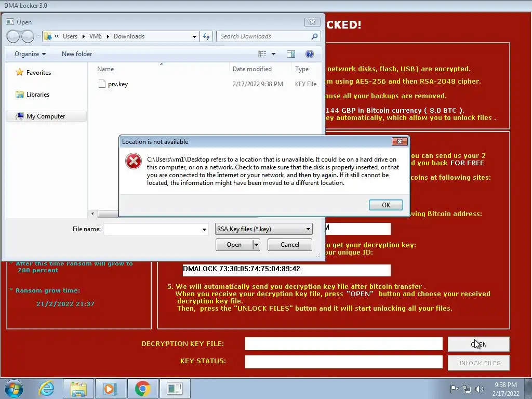This screenshot has width=532, height=399.
Task: Open the Organize menu
Action: 30,54
